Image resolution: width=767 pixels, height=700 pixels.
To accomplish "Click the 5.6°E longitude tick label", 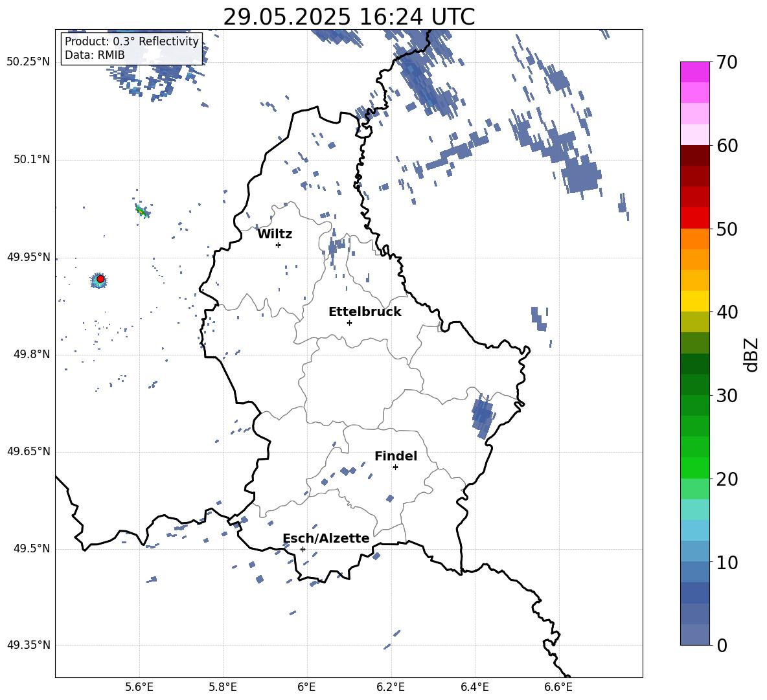I will 139,687.
